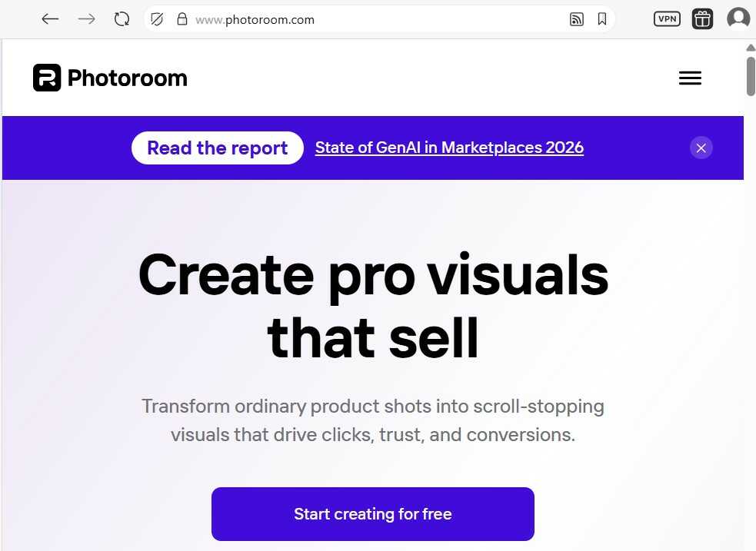Click the Read the report button
756x551 pixels.
218,148
